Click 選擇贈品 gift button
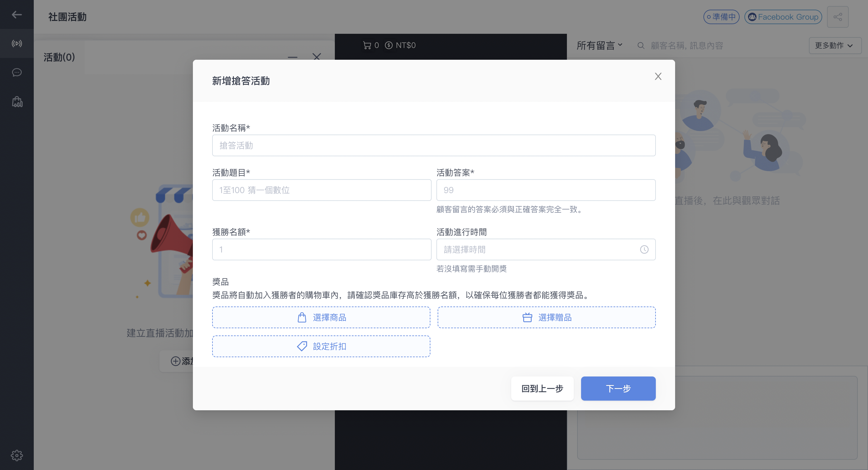The height and width of the screenshot is (470, 868). pyautogui.click(x=546, y=317)
